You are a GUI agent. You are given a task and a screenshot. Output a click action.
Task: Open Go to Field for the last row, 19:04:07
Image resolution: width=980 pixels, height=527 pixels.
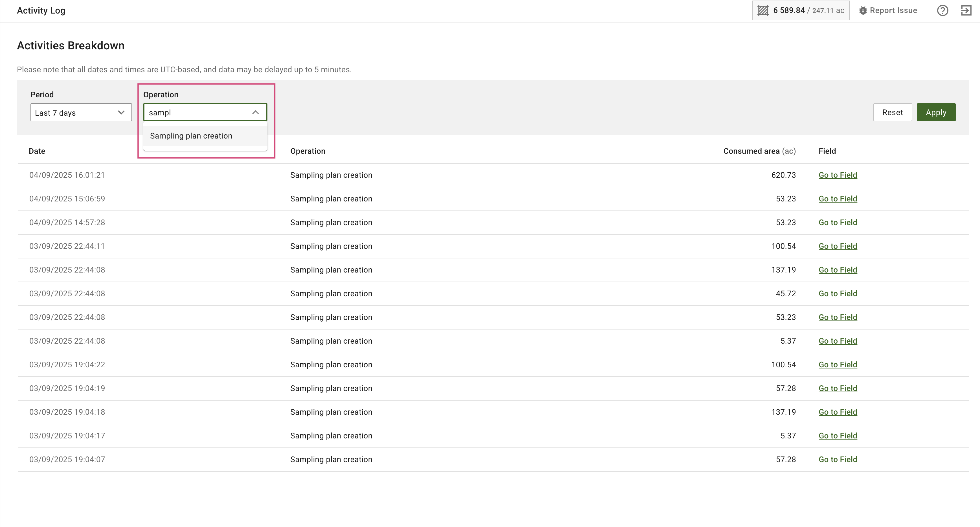click(x=837, y=459)
